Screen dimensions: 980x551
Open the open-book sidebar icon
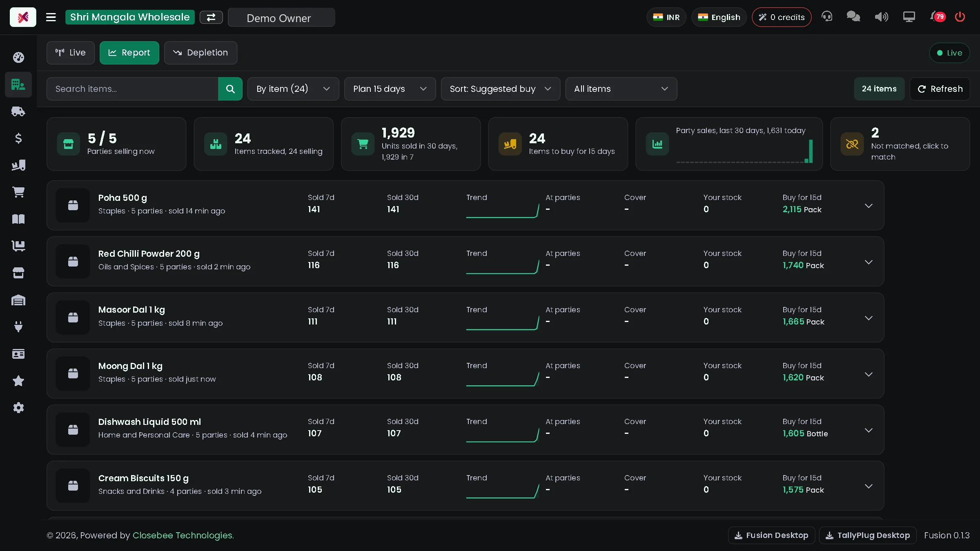pyautogui.click(x=18, y=219)
